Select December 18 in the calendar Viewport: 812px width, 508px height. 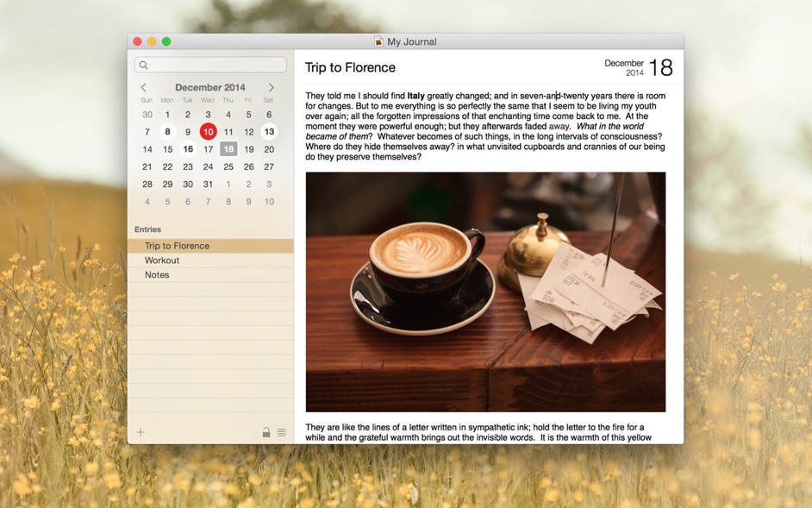point(228,149)
